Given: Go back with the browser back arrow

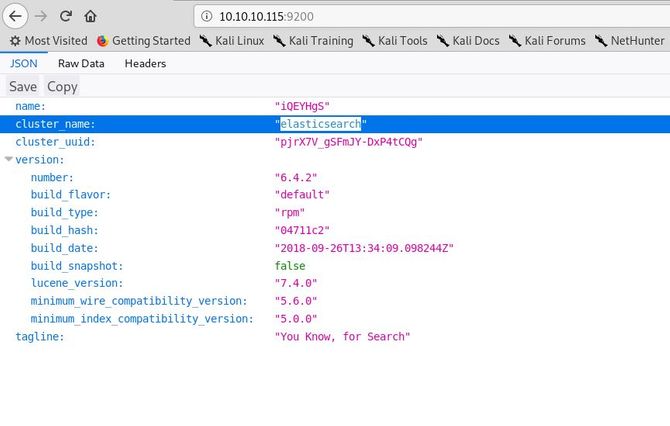Looking at the screenshot, I should [15, 16].
